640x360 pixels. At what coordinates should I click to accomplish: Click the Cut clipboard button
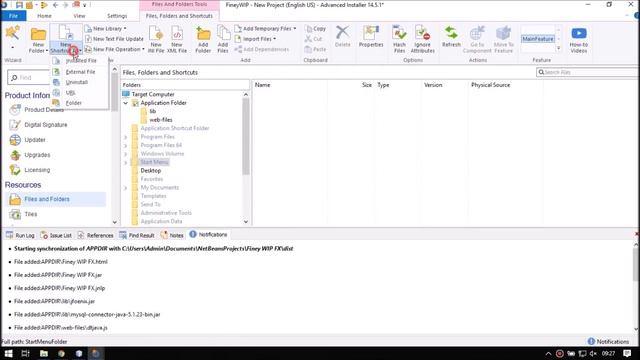coord(313,39)
